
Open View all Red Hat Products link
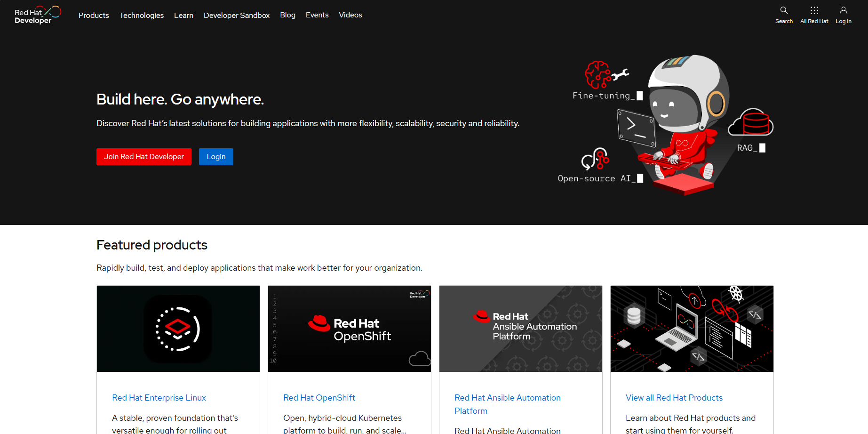tap(674, 398)
